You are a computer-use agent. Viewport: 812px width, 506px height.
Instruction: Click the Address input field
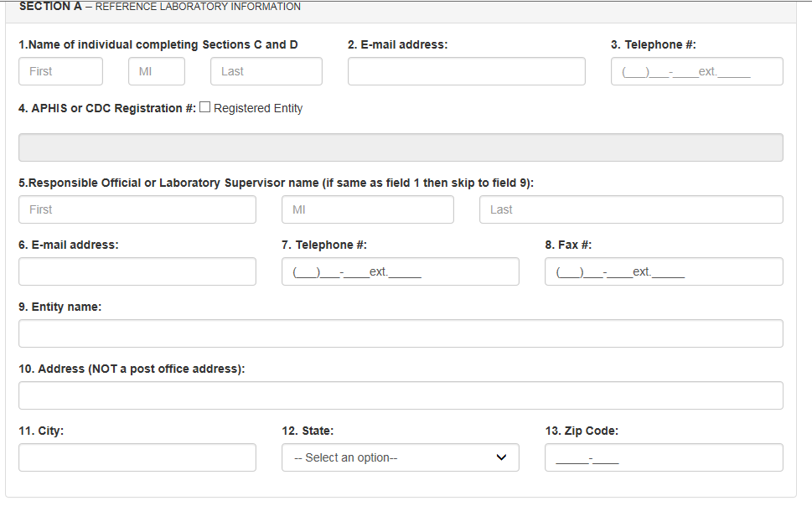pyautogui.click(x=401, y=395)
